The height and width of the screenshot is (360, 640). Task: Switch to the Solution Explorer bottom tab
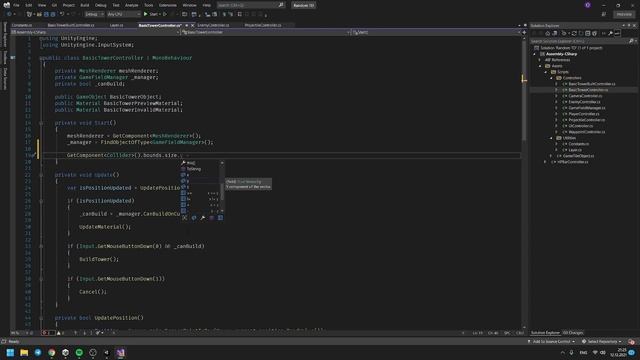click(545, 333)
